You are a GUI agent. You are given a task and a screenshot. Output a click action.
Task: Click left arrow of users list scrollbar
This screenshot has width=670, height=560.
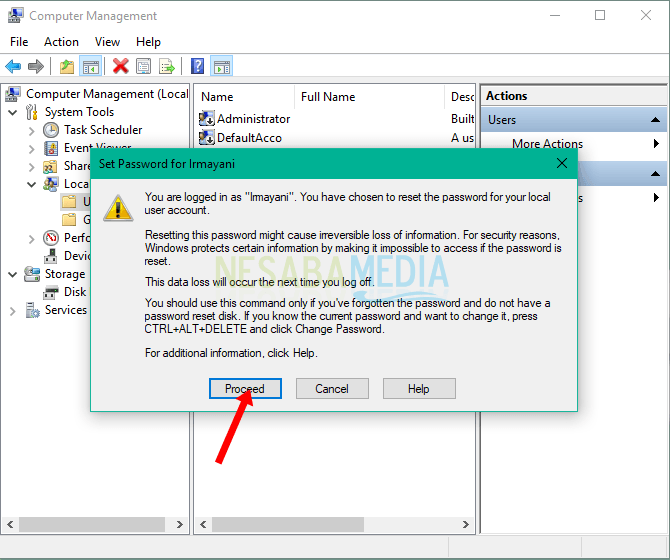point(203,524)
